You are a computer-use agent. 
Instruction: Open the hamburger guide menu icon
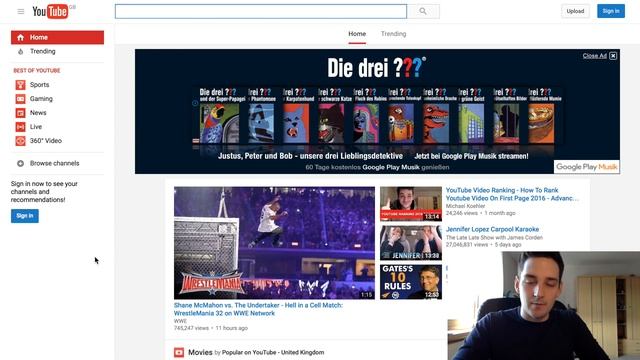point(21,11)
